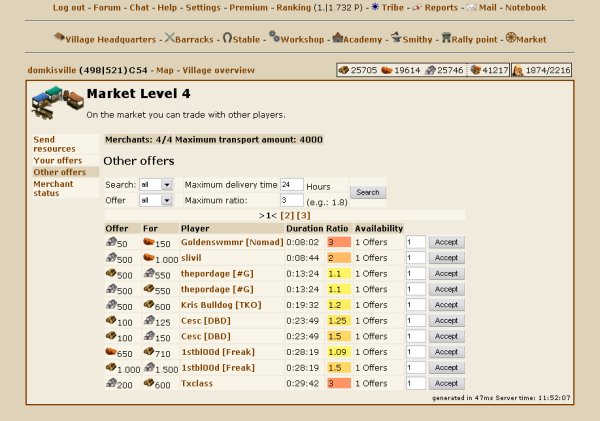Image resolution: width=600 pixels, height=421 pixels.
Task: Go to page 3 of offers
Action: tap(304, 215)
